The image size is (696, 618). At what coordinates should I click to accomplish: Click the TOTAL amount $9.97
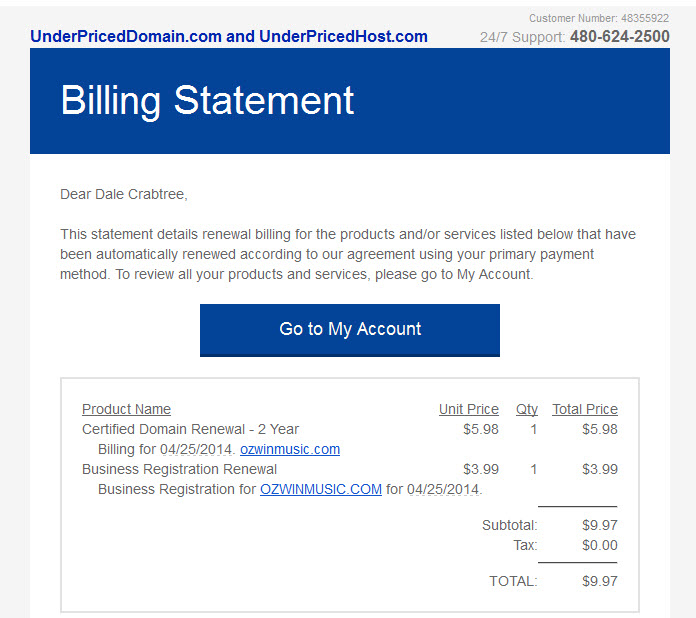600,581
